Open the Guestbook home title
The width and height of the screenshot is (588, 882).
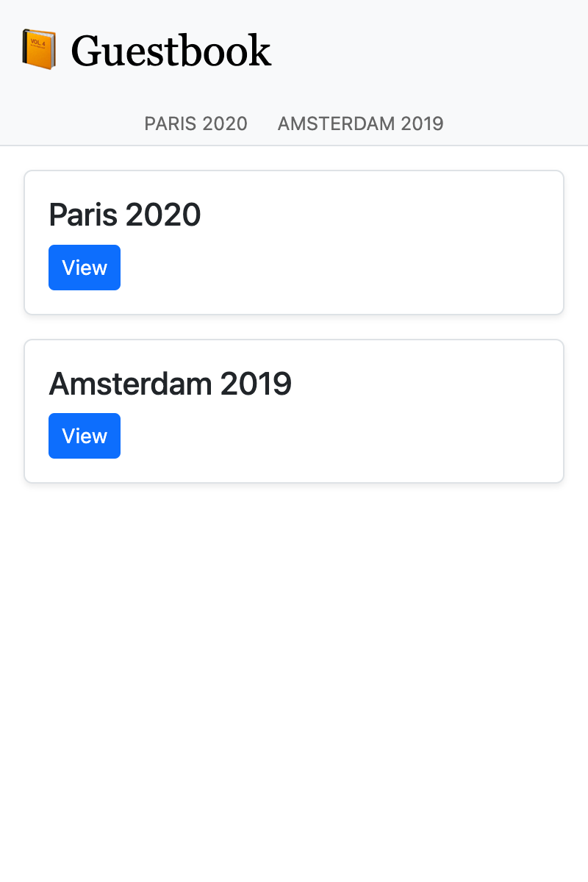(171, 51)
